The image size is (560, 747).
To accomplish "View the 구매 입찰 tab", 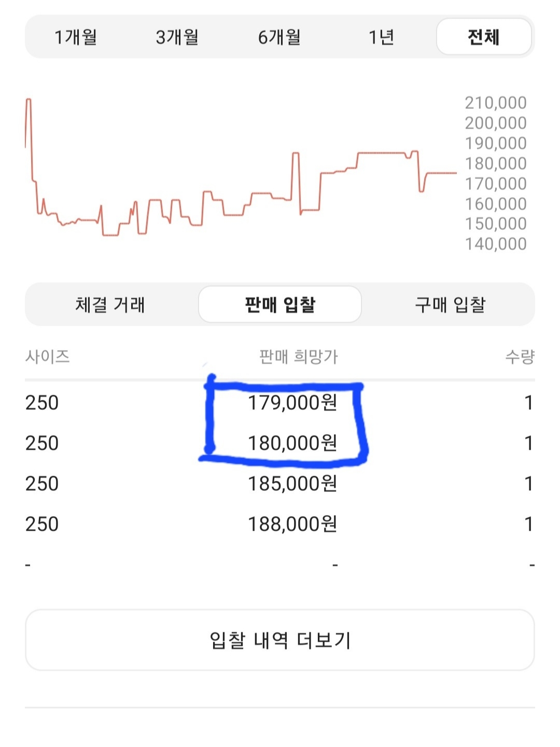I will [450, 305].
